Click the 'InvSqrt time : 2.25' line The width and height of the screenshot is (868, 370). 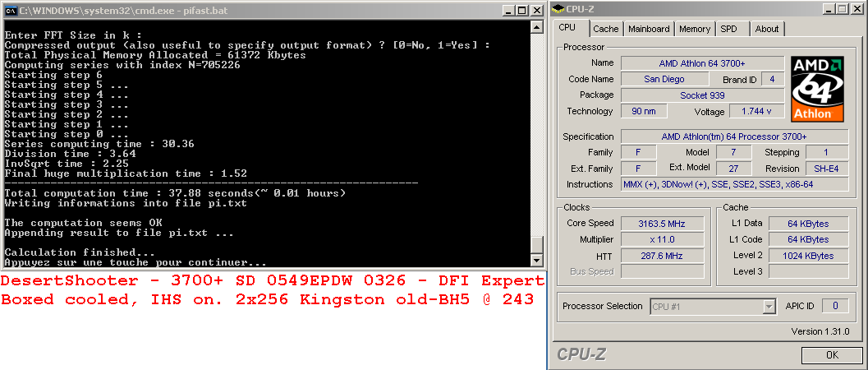[67, 164]
